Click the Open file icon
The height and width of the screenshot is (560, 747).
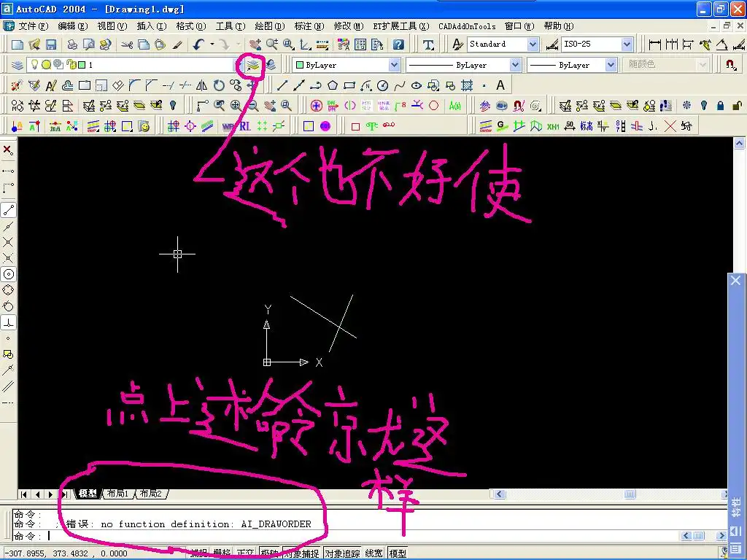click(34, 44)
